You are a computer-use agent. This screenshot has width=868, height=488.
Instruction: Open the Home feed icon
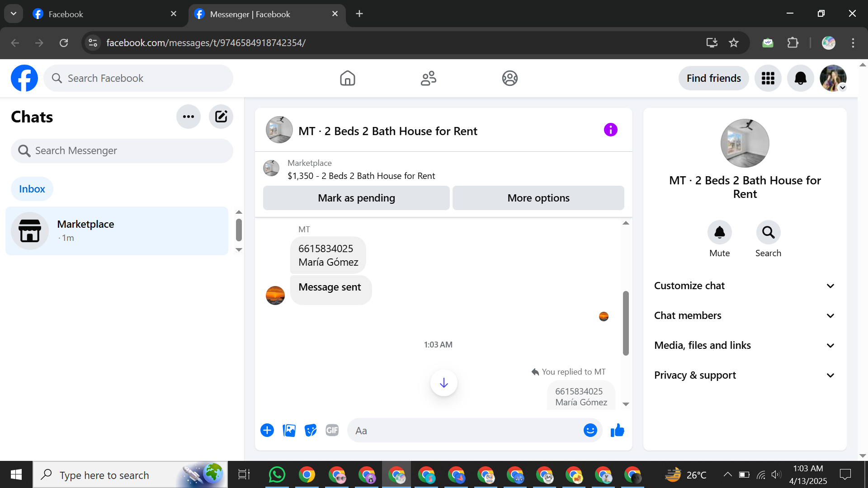(x=348, y=78)
